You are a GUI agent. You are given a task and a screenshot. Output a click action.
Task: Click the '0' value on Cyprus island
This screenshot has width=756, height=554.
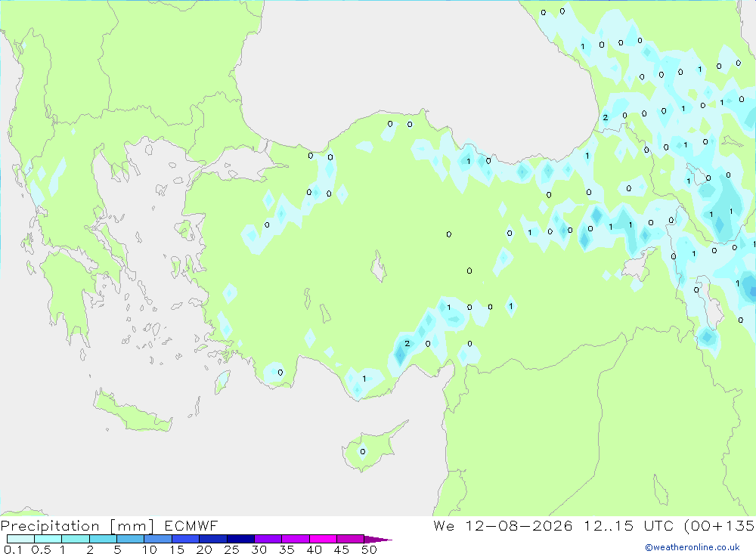(363, 452)
